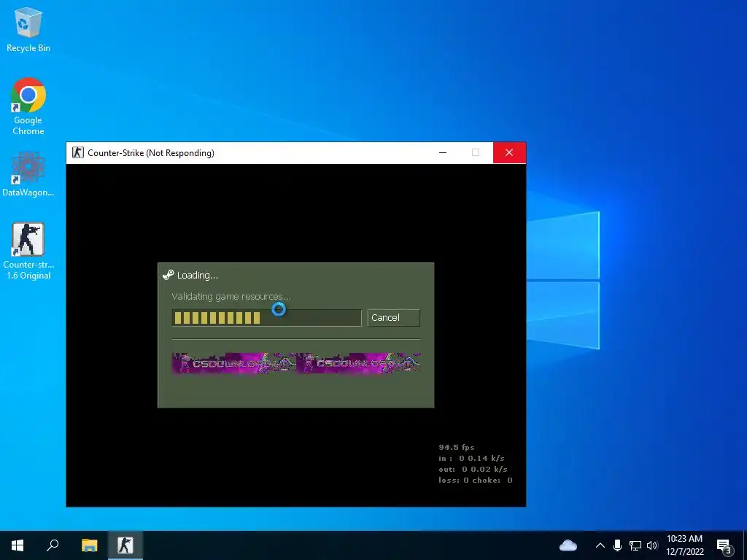This screenshot has height=560, width=747.
Task: Click the purple CS download banner
Action: pyautogui.click(x=296, y=363)
